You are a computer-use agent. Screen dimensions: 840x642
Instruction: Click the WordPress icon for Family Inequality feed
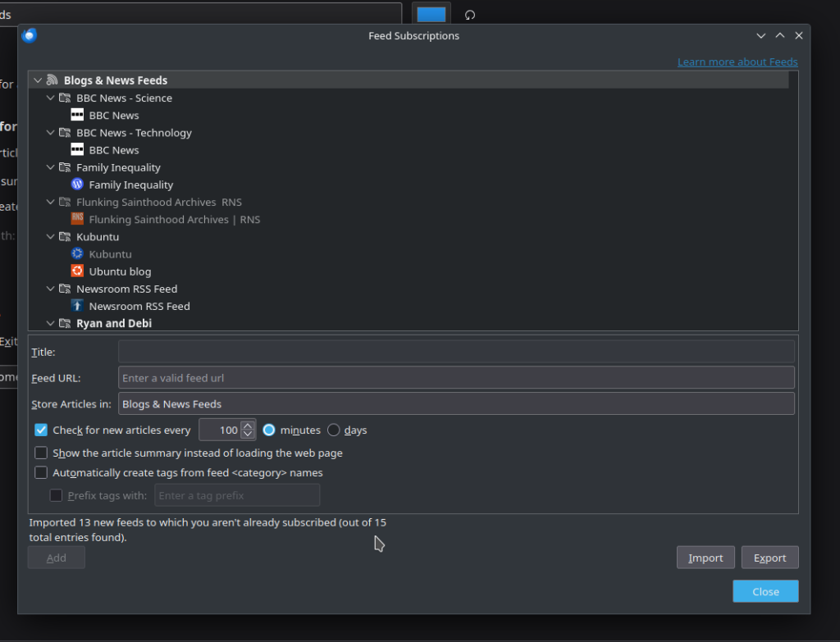[77, 184]
